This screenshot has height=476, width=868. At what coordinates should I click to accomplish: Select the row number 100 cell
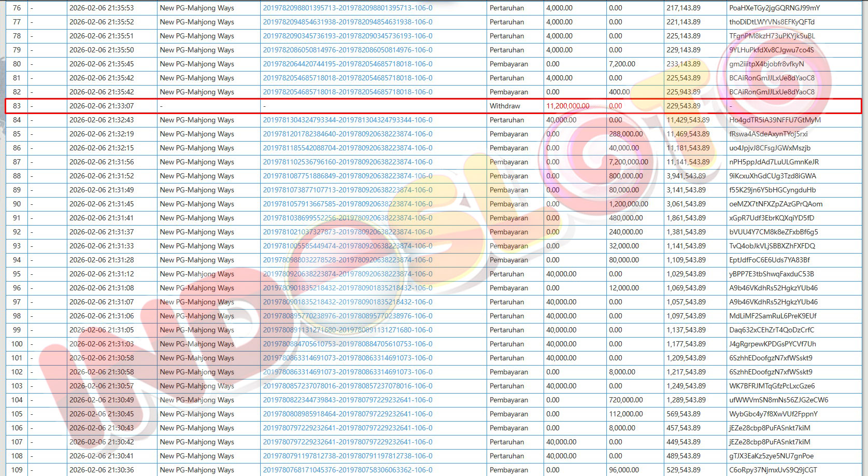(17, 344)
